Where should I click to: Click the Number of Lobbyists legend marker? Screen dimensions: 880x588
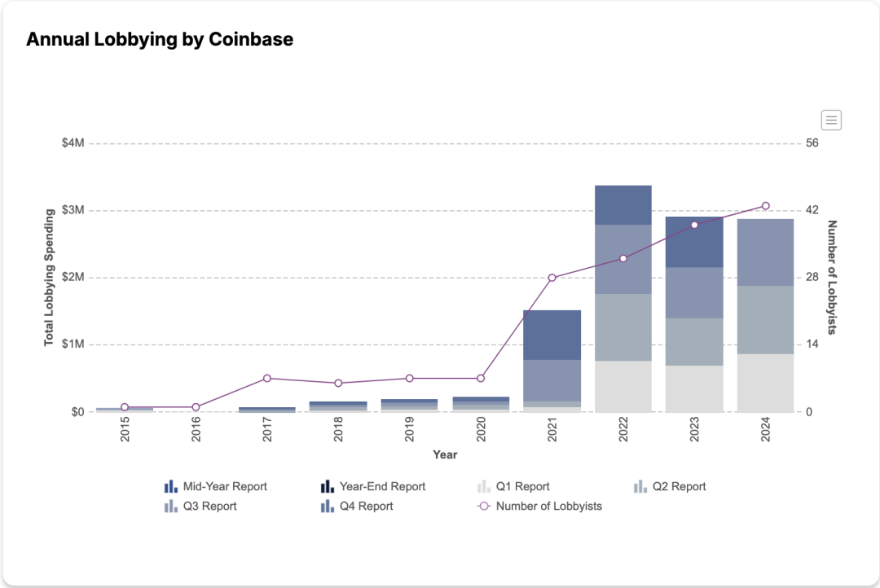[483, 507]
